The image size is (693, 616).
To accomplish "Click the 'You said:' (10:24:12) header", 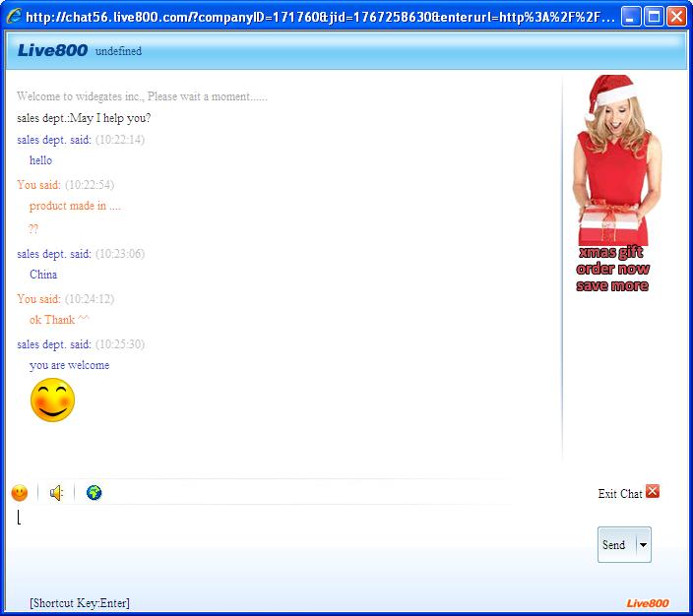I will pos(65,299).
